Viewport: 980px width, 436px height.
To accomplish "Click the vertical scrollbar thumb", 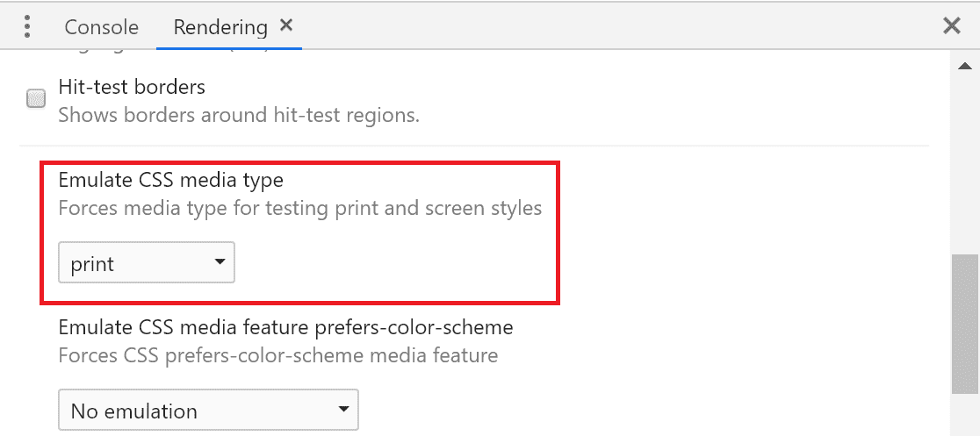I will [x=964, y=325].
